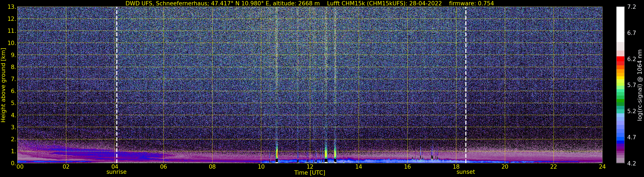Click the '24' time tick label
This screenshot has width=644, height=177.
click(x=602, y=167)
